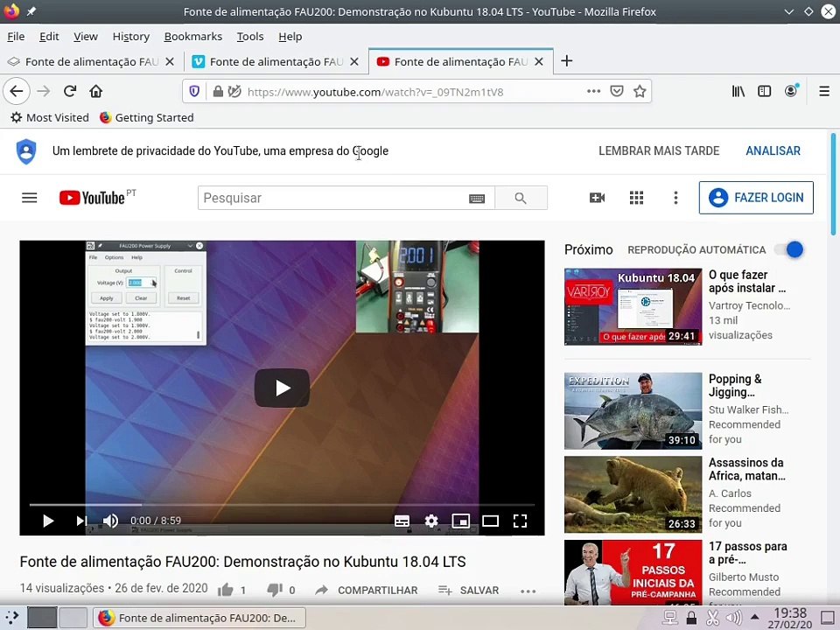This screenshot has width=840, height=630.
Task: Open the Firefox home page
Action: point(96,91)
